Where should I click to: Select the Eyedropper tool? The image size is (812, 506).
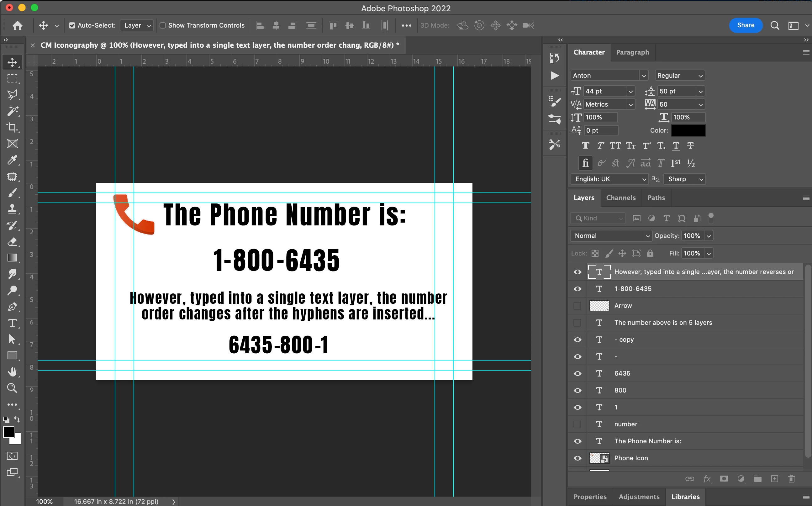pyautogui.click(x=12, y=160)
